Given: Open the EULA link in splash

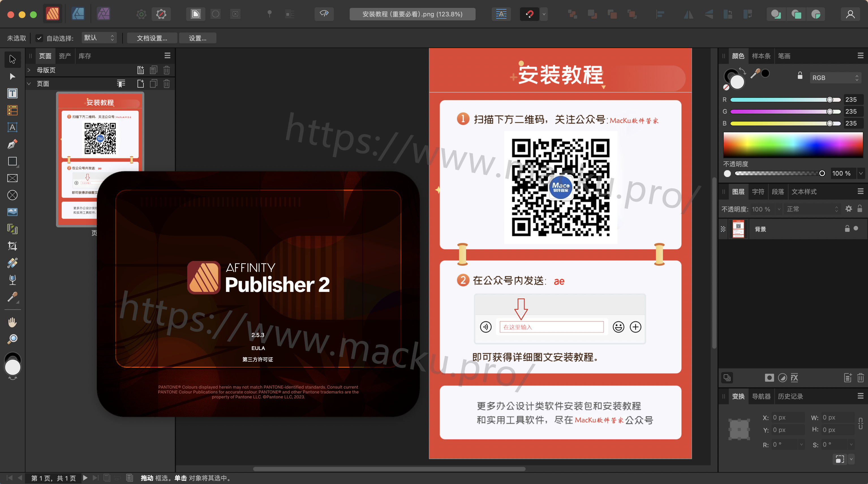Looking at the screenshot, I should tap(258, 348).
